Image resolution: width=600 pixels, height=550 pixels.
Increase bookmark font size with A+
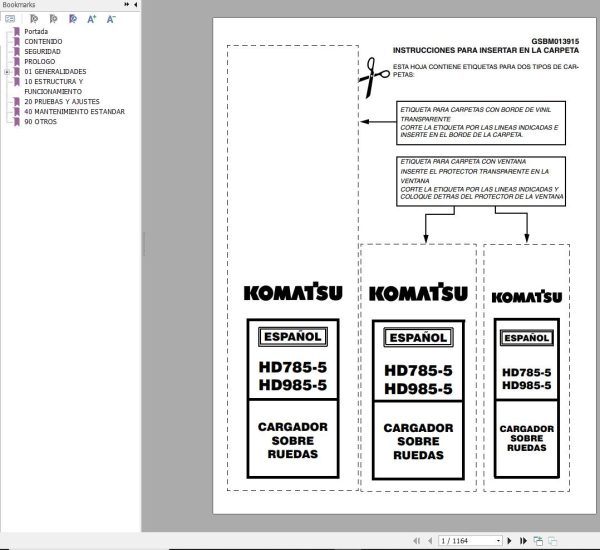tap(92, 19)
